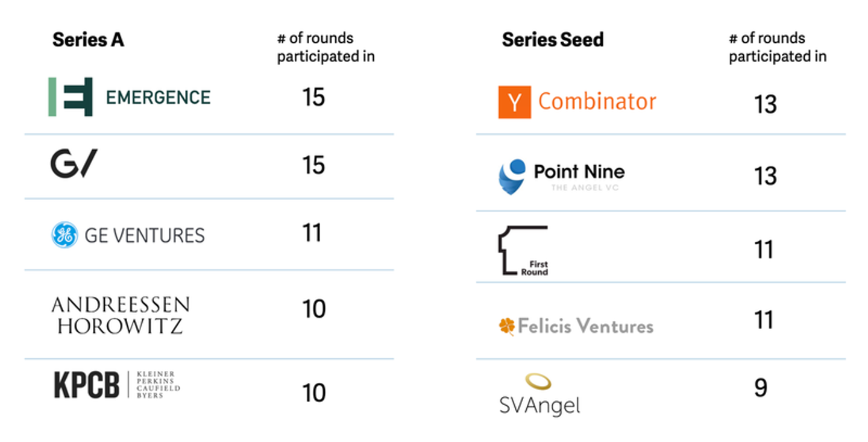Click the Felicis Ventures clover logo
Screen dimensions: 868x442
[x=507, y=326]
